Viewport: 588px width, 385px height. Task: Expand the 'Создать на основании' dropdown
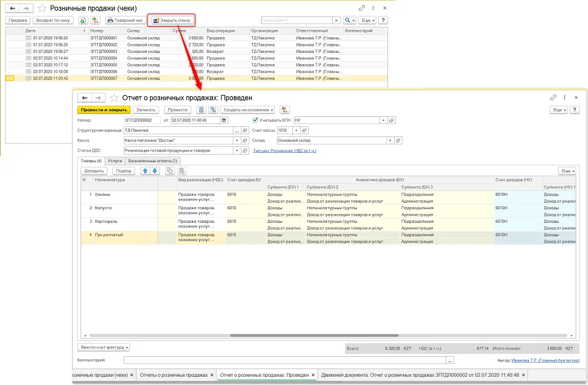pyautogui.click(x=247, y=110)
